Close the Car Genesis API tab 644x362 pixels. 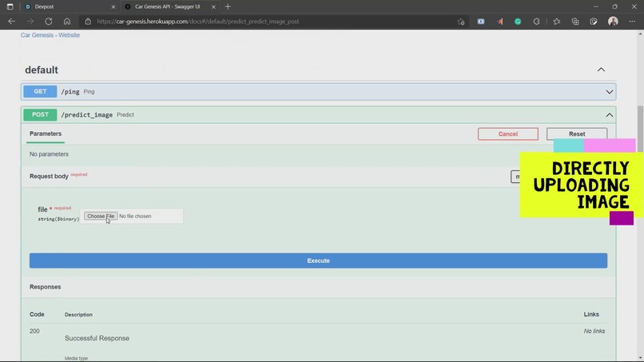tap(213, 7)
